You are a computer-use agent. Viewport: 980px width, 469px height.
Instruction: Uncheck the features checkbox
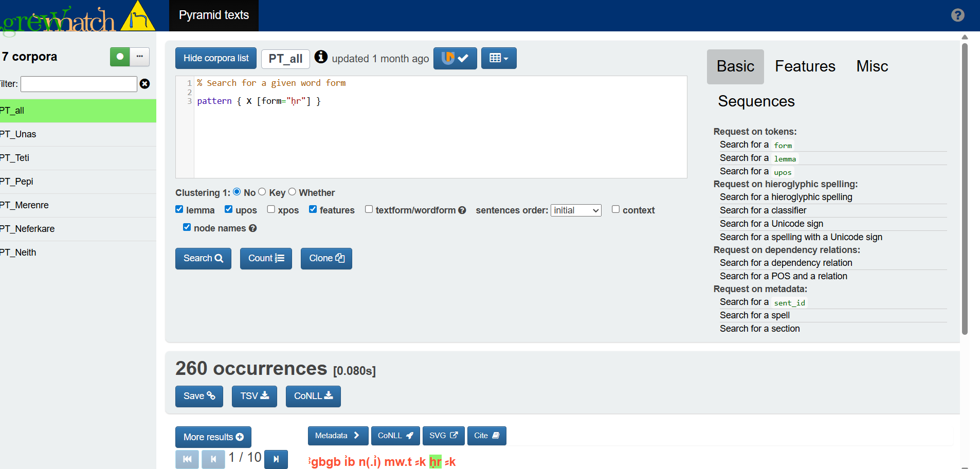tap(313, 209)
